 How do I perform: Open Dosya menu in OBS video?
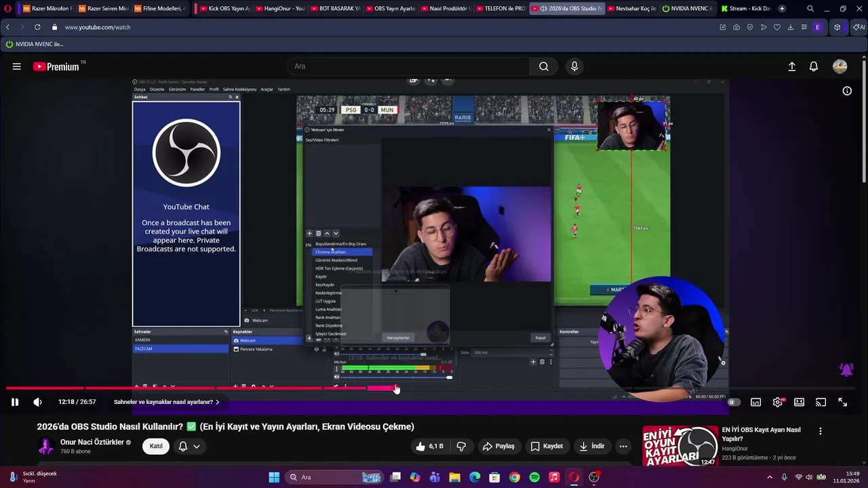[x=140, y=89]
